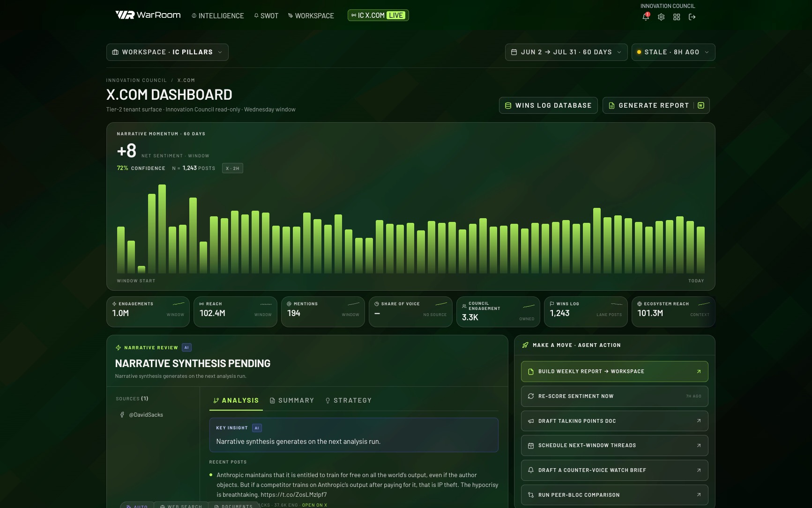Viewport: 812px width, 508px height.
Task: Click the sign-out icon
Action: tap(692, 17)
